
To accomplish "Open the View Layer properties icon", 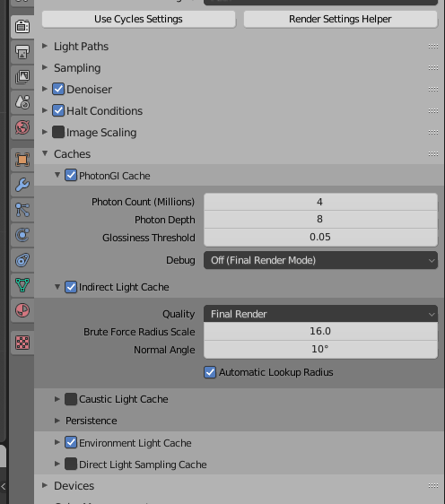I will click(x=22, y=77).
